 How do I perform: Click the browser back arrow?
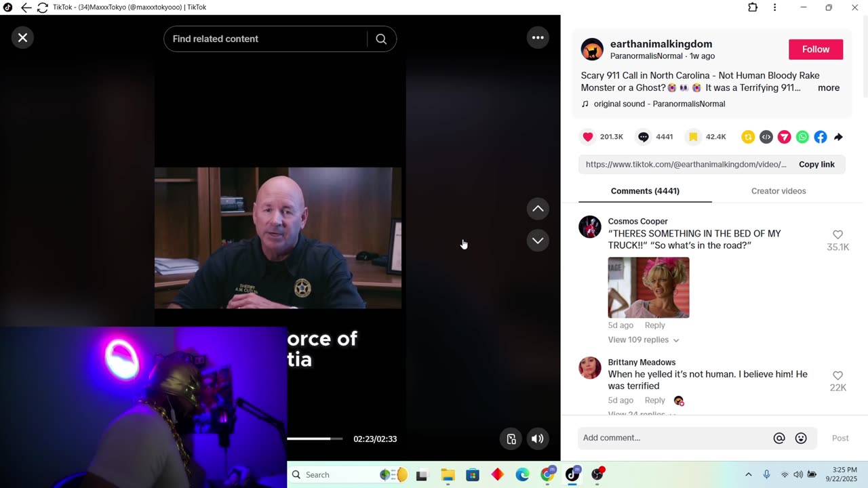[x=26, y=7]
